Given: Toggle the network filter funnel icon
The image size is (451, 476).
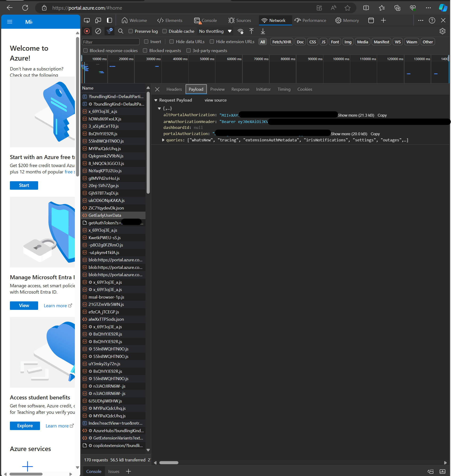Looking at the screenshot, I should click(x=109, y=31).
